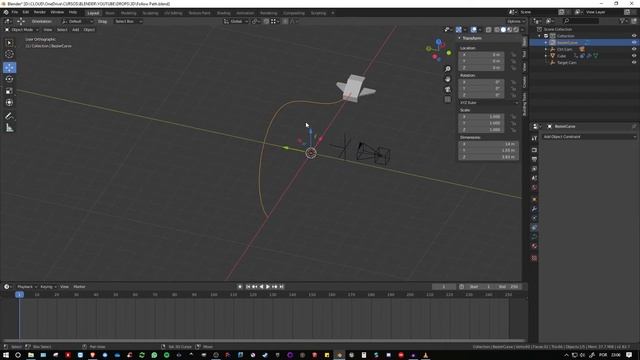
Task: Activate the Transform tool
Action: click(x=9, y=102)
